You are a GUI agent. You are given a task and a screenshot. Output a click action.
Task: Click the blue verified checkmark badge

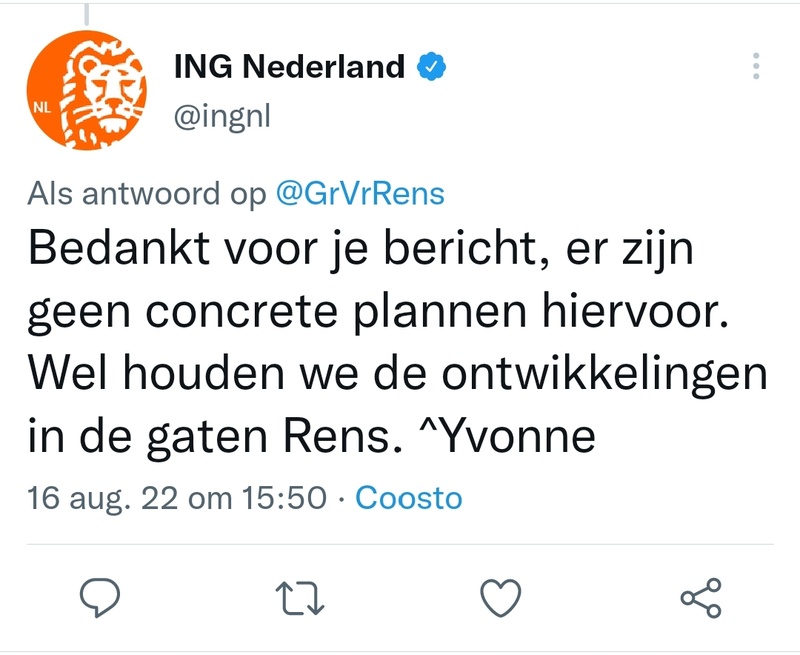click(x=430, y=67)
